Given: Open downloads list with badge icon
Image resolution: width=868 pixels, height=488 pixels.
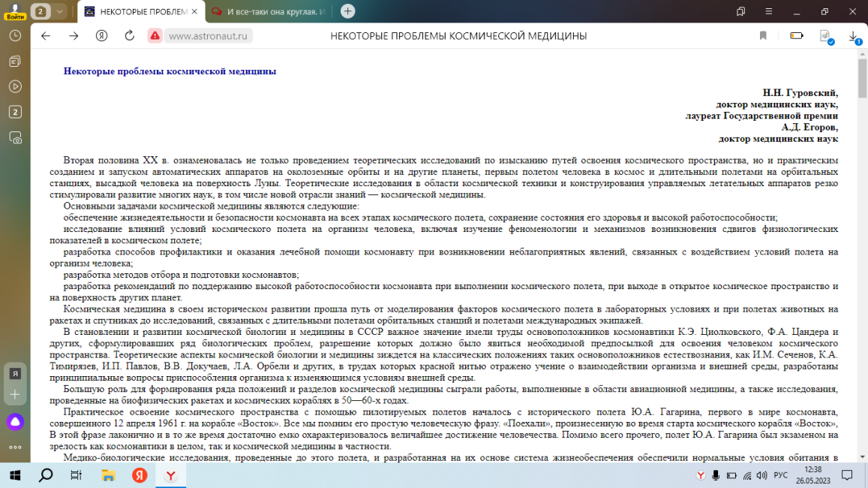Looking at the screenshot, I should pos(853,35).
